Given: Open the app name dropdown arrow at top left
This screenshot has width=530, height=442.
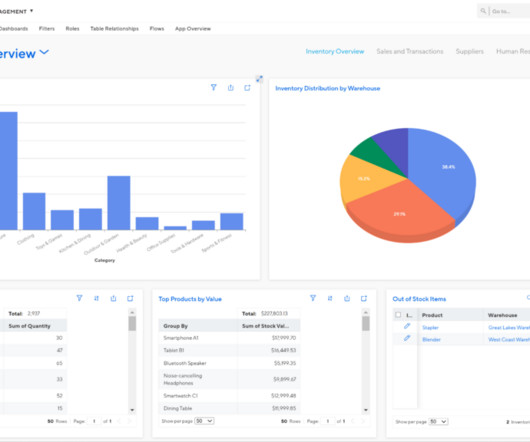Looking at the screenshot, I should point(31,11).
